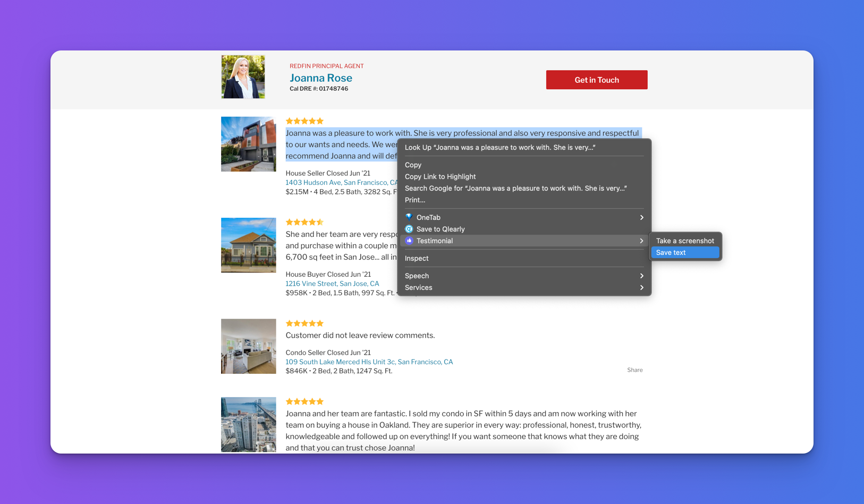
Task: Choose Take a screenshot option
Action: (x=684, y=241)
